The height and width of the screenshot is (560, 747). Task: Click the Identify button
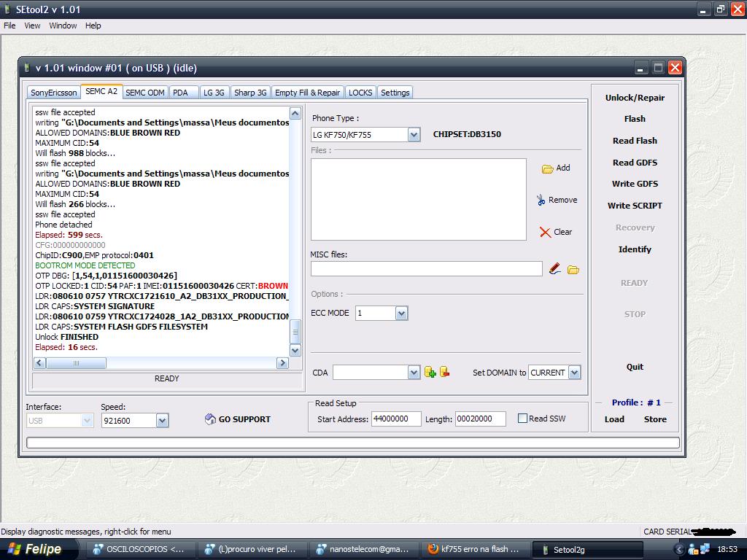[x=635, y=249]
